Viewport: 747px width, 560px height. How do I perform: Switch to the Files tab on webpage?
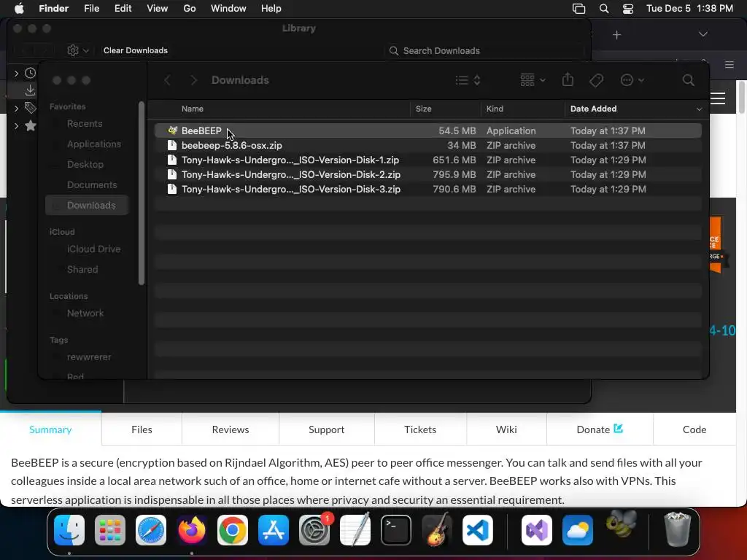[x=142, y=429]
